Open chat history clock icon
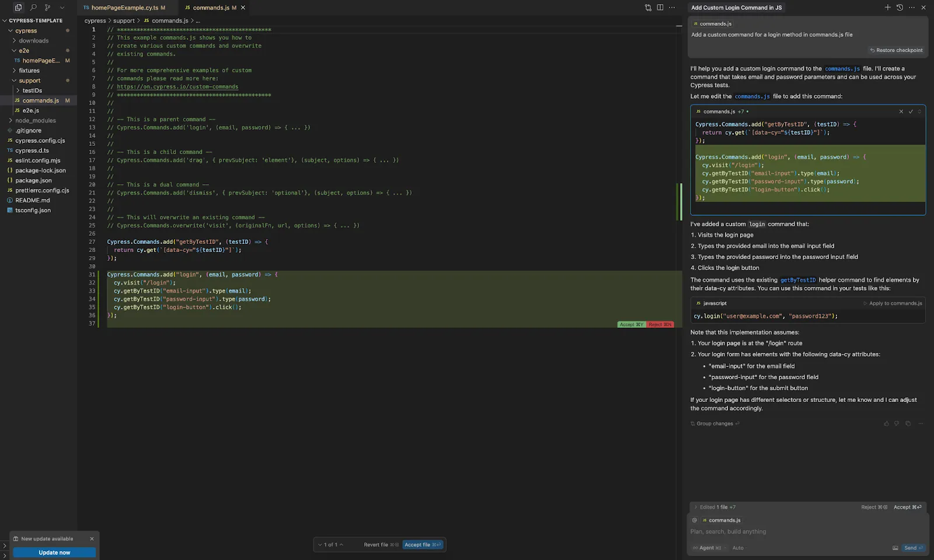The height and width of the screenshot is (560, 934). point(900,8)
